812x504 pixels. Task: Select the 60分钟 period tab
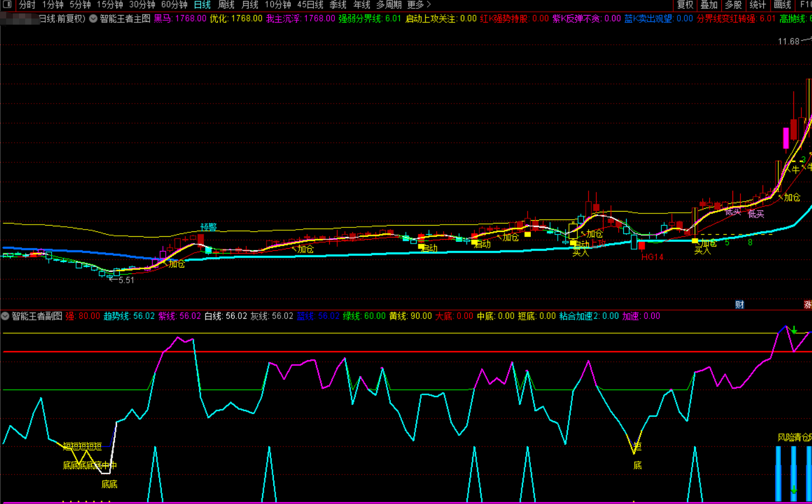(x=174, y=4)
